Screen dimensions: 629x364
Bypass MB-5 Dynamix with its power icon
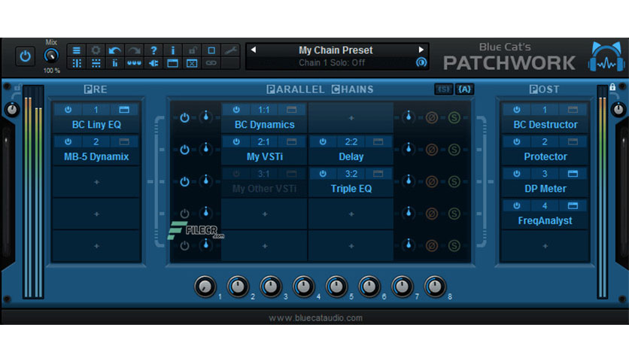point(68,141)
